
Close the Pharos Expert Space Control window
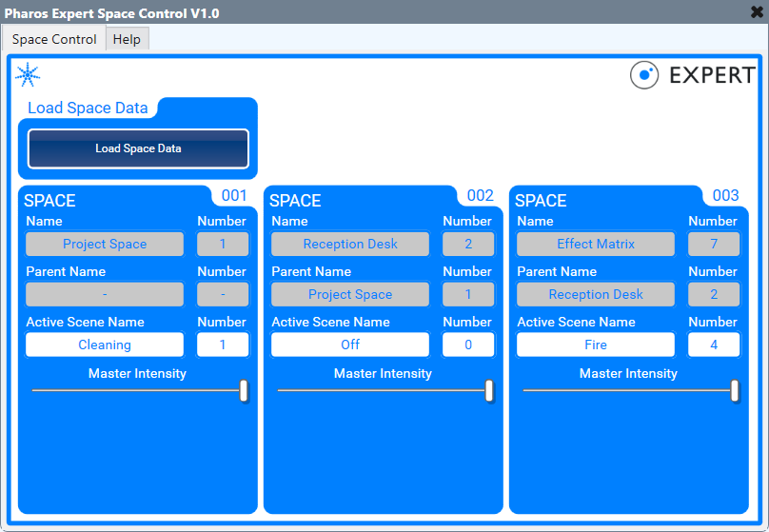tap(758, 11)
